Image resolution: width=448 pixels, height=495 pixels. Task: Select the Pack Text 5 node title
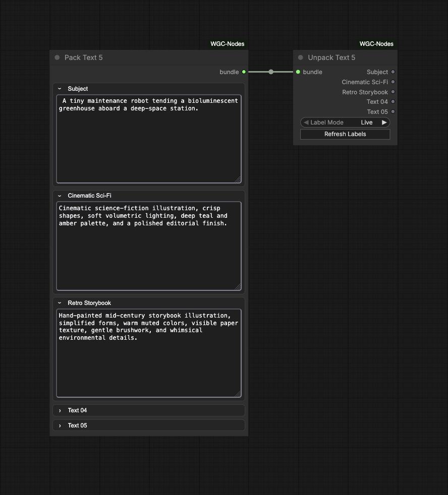click(x=83, y=57)
